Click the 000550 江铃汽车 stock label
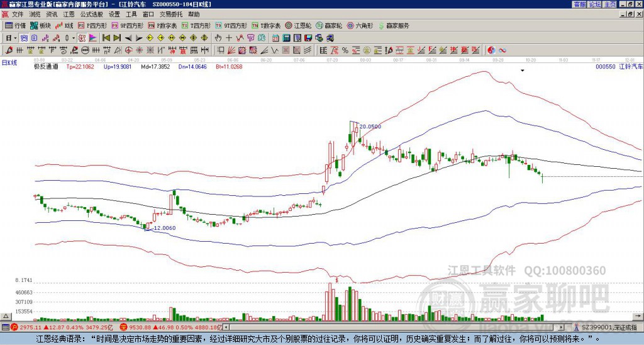The image size is (644, 345). click(619, 66)
